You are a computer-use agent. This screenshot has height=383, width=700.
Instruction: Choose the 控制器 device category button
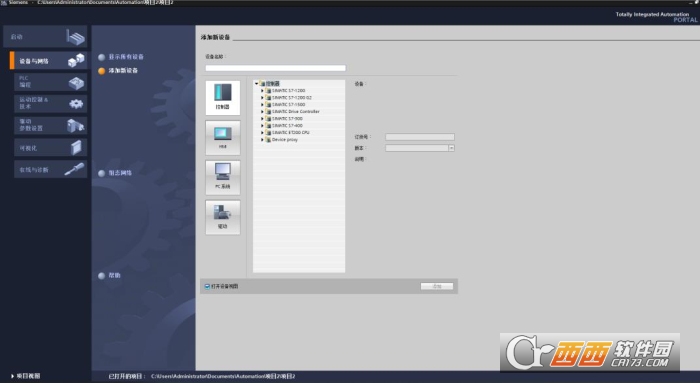[x=223, y=97]
